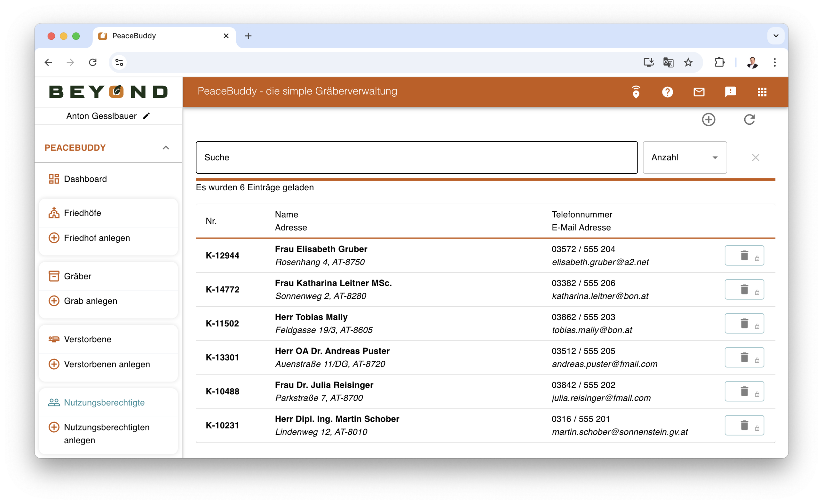Click the reload list icon above search
The image size is (823, 504).
(749, 120)
